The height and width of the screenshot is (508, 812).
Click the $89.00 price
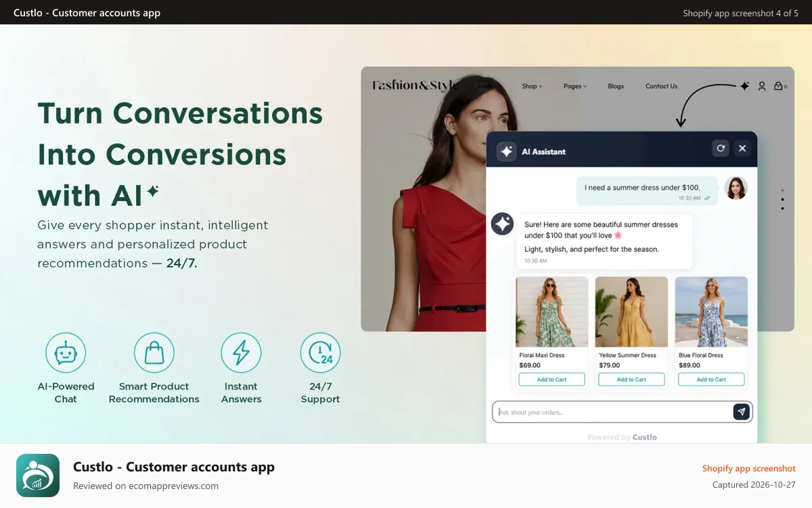(x=690, y=365)
